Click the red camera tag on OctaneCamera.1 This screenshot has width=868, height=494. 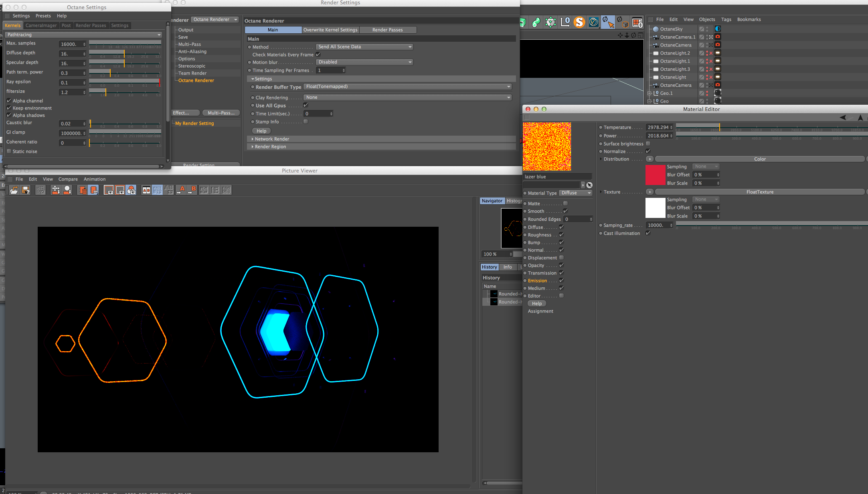[x=718, y=37]
